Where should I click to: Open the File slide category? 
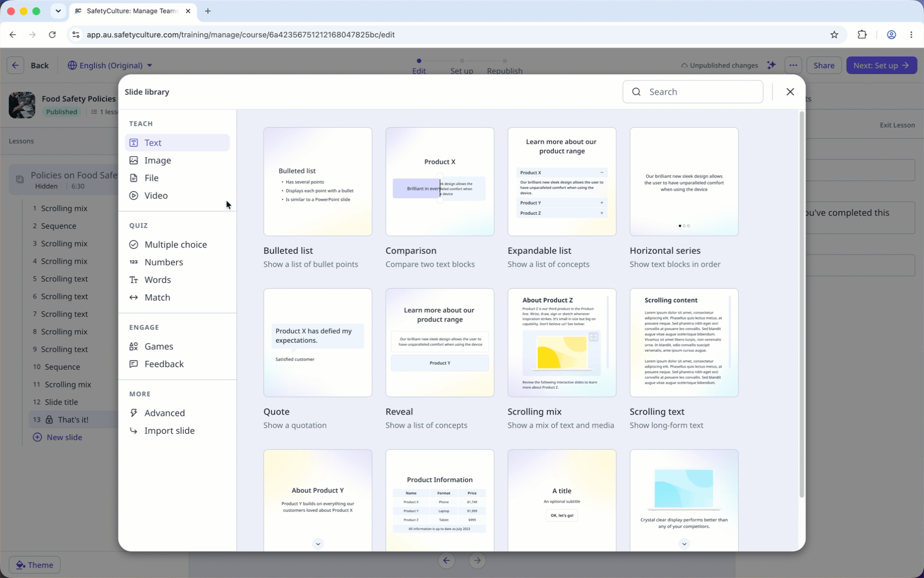[177, 178]
